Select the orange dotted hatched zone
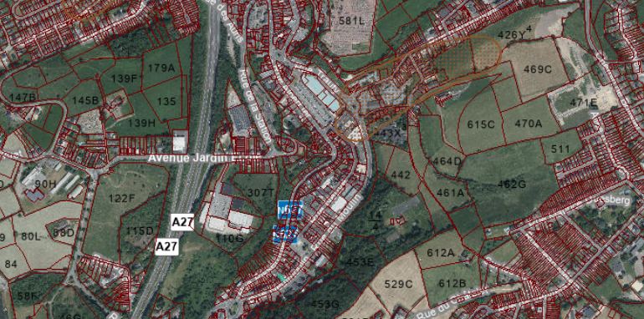Screen dimensions: 644x319 (x=419, y=89)
